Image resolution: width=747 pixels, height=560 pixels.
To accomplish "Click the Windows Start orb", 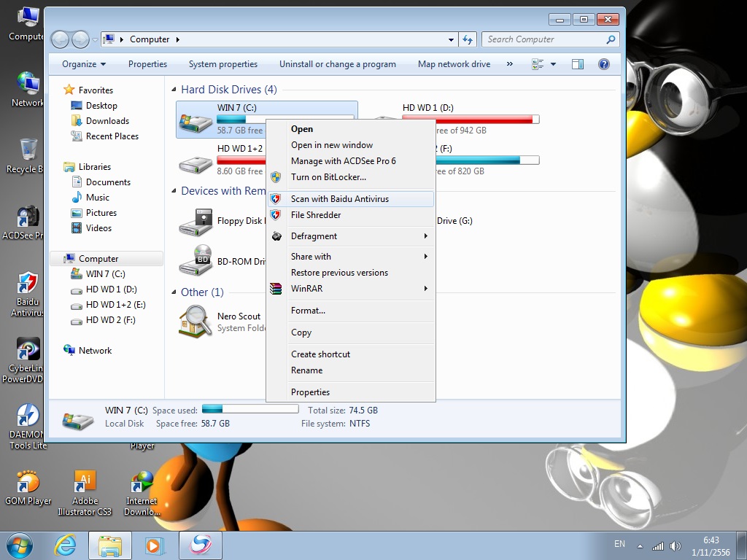I will click(20, 545).
